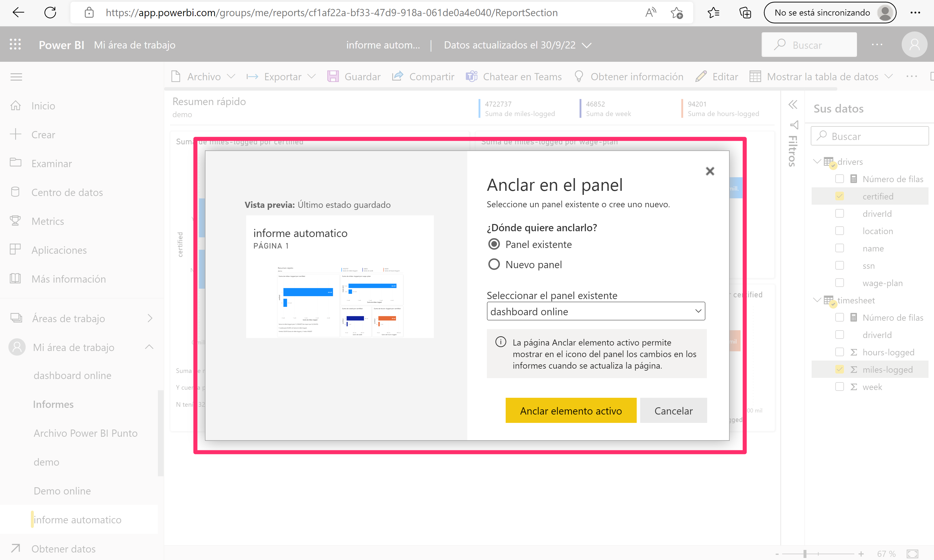Click the Cancelar button
The width and height of the screenshot is (934, 560).
click(673, 410)
